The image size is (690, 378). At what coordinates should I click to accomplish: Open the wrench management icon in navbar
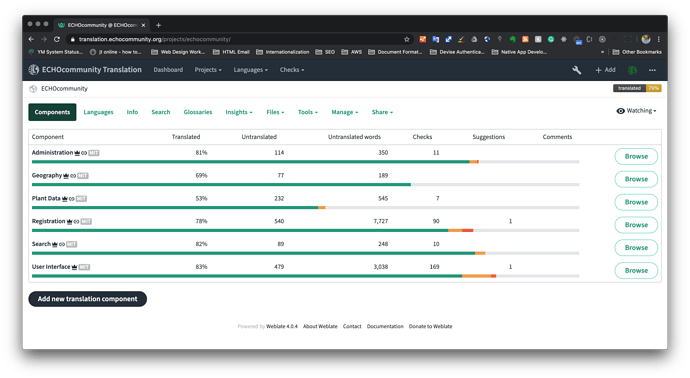[576, 70]
